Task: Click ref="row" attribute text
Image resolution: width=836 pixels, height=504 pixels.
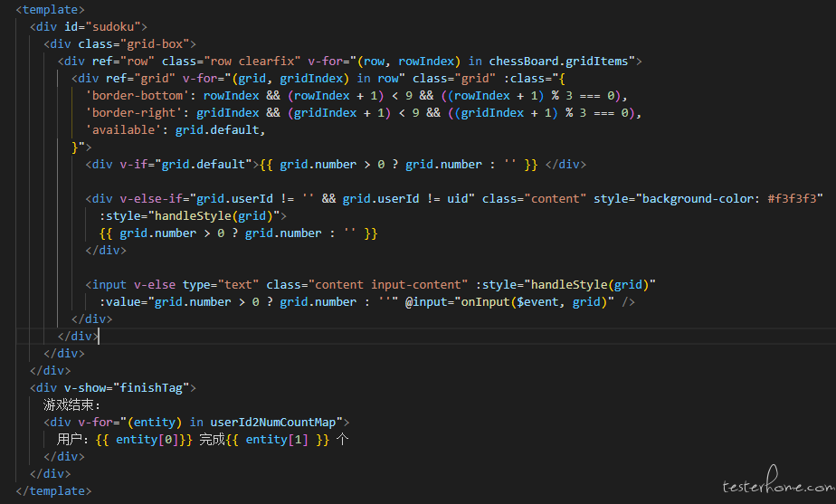Action: (x=123, y=62)
